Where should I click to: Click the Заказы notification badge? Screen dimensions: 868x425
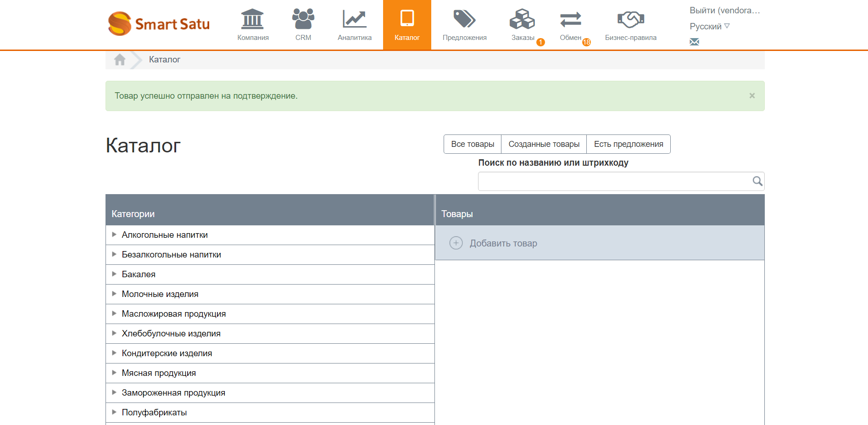541,42
